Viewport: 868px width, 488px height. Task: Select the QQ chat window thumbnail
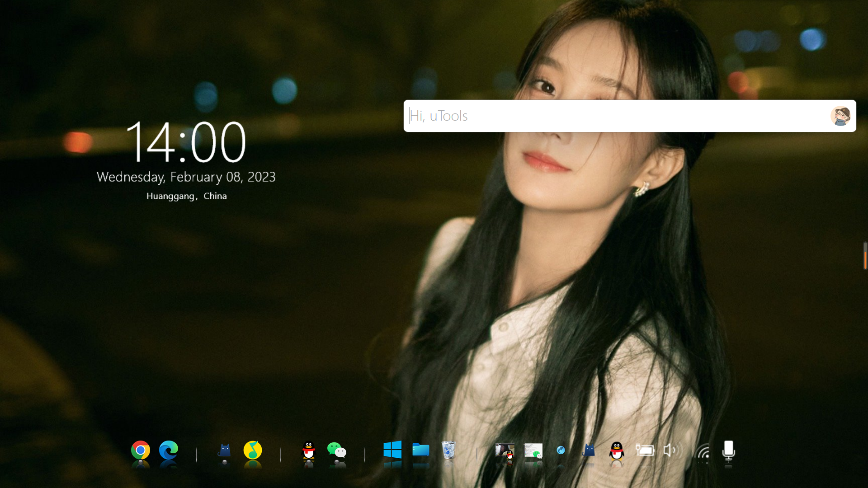coord(505,450)
